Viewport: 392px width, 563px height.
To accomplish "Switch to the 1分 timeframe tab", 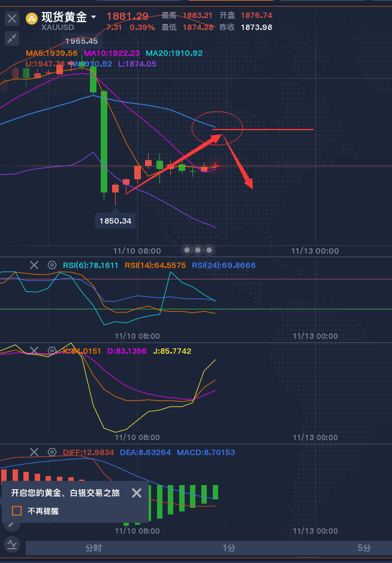I will click(229, 548).
